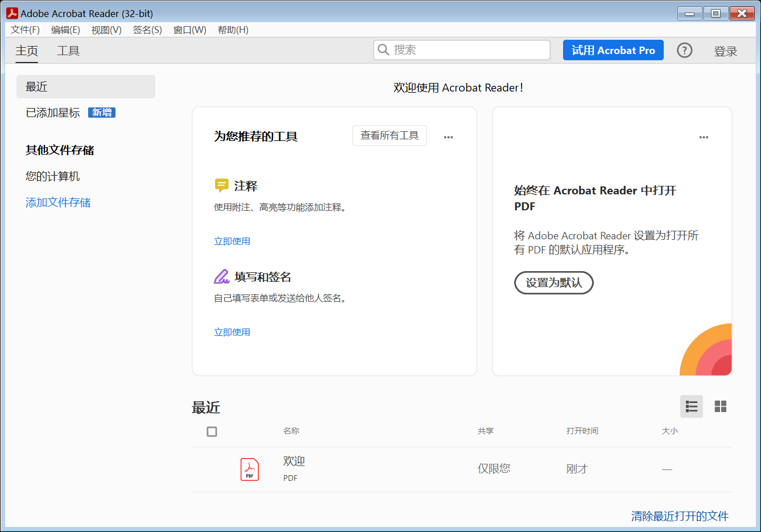Click the 共享 column header
The width and height of the screenshot is (761, 532).
coord(486,431)
